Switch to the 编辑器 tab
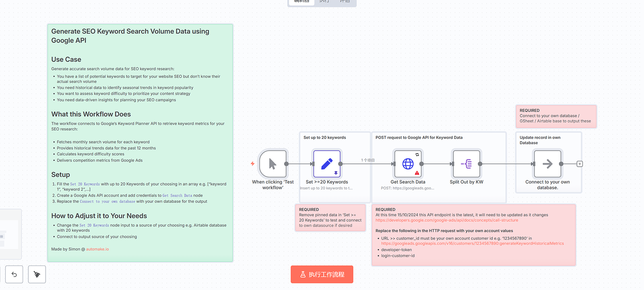 pyautogui.click(x=301, y=2)
